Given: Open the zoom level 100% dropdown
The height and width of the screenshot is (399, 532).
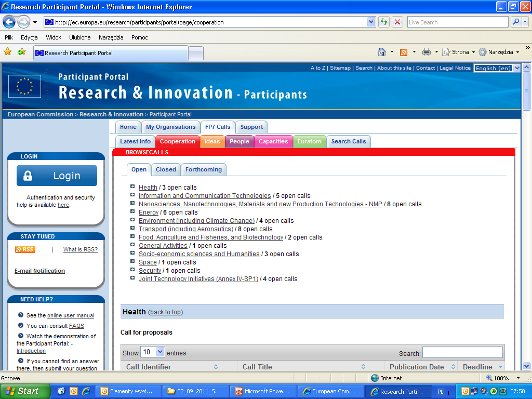Looking at the screenshot, I should 518,378.
